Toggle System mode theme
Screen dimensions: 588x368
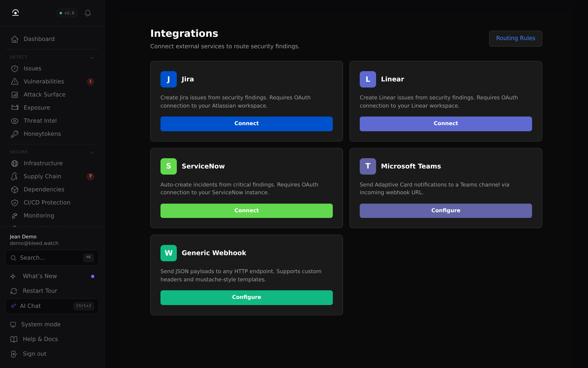pos(52,324)
